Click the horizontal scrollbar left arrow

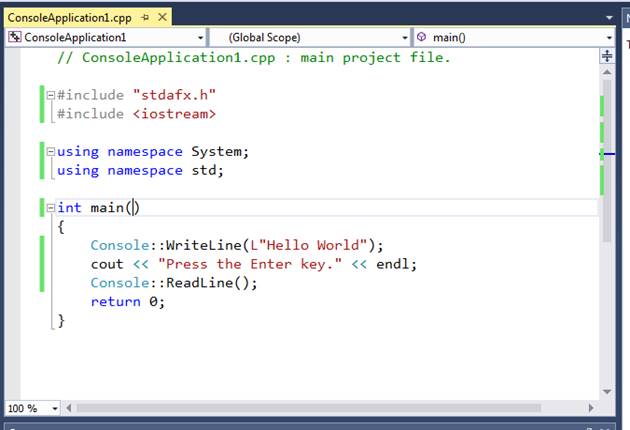click(x=69, y=408)
